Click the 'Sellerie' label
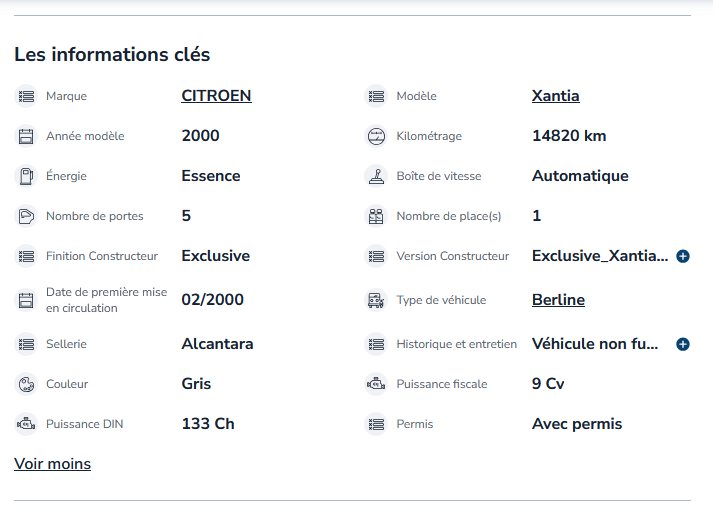This screenshot has height=514, width=713. (66, 344)
